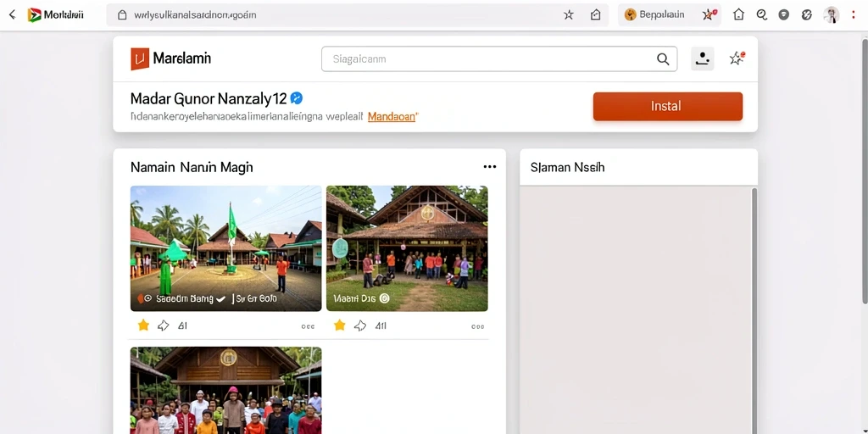Open three-dot menu of Namain Nanin Magn

click(x=489, y=167)
